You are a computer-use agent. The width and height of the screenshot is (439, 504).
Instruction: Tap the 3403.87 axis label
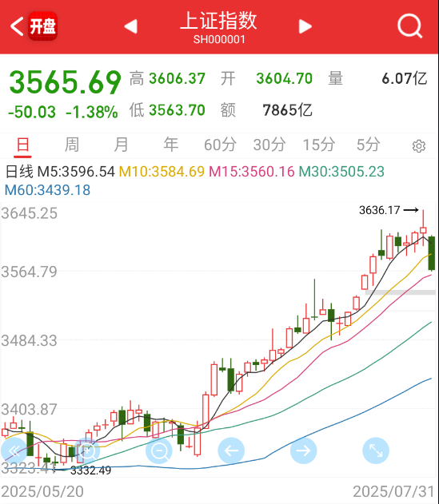coord(29,410)
